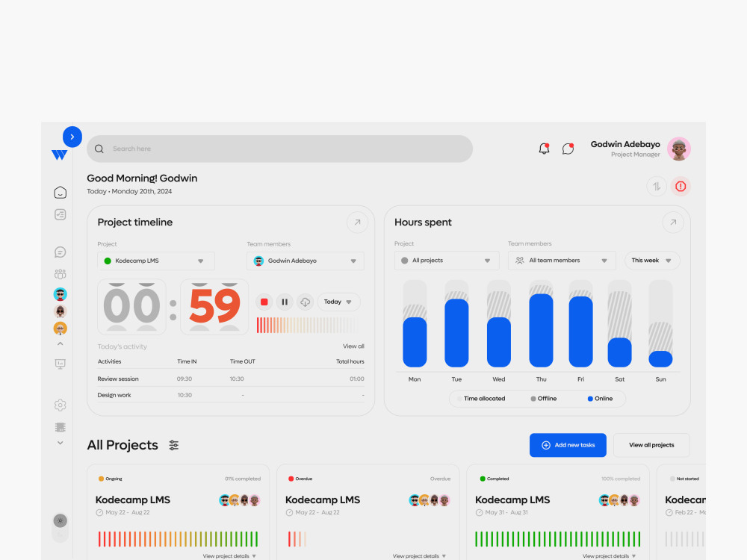Screen dimensions: 747x560
Task: Open the Today timer dropdown
Action: (x=338, y=302)
